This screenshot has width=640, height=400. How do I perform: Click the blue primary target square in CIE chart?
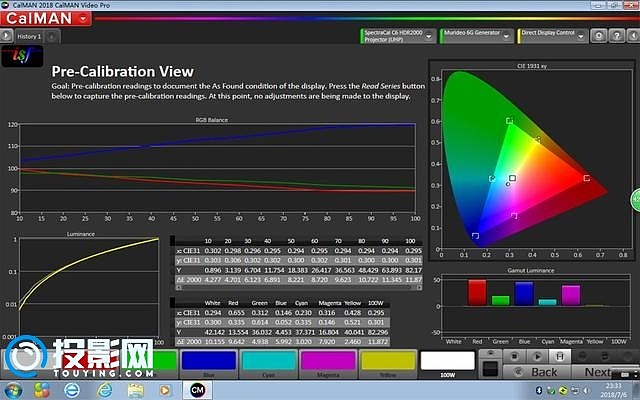coord(475,236)
